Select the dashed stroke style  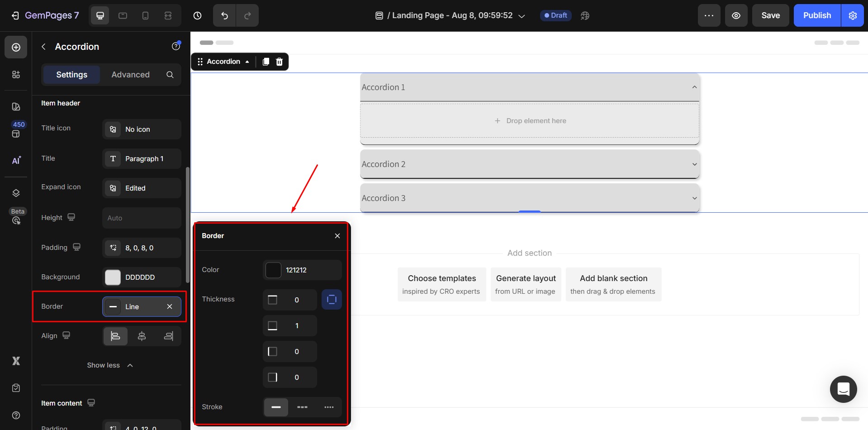[x=302, y=407]
